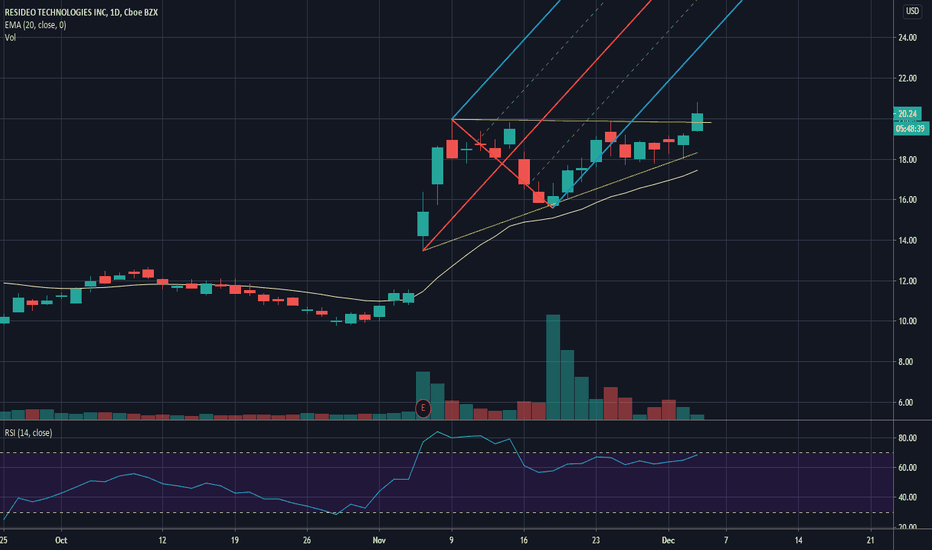Open the USD currency selector

click(x=912, y=11)
